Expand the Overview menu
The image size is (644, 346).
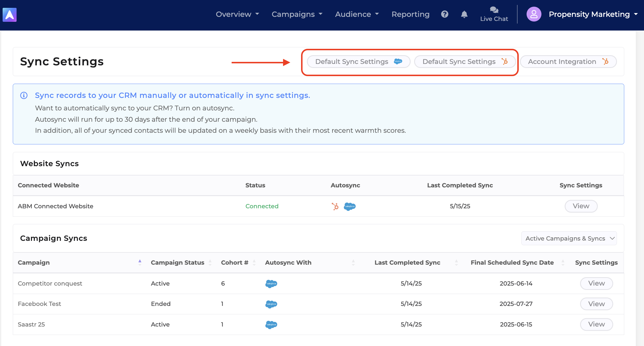[237, 14]
